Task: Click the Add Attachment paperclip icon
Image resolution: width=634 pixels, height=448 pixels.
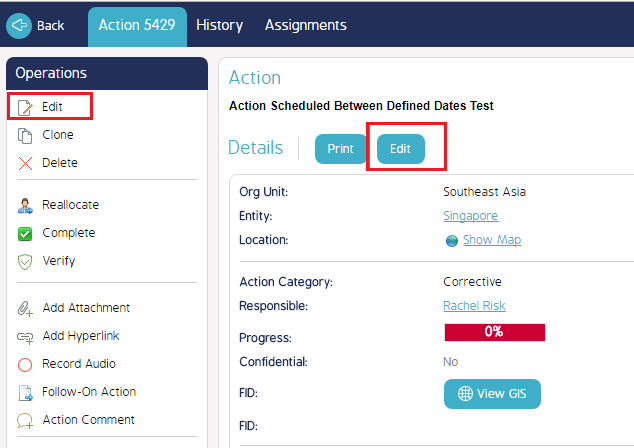Action: 25,309
